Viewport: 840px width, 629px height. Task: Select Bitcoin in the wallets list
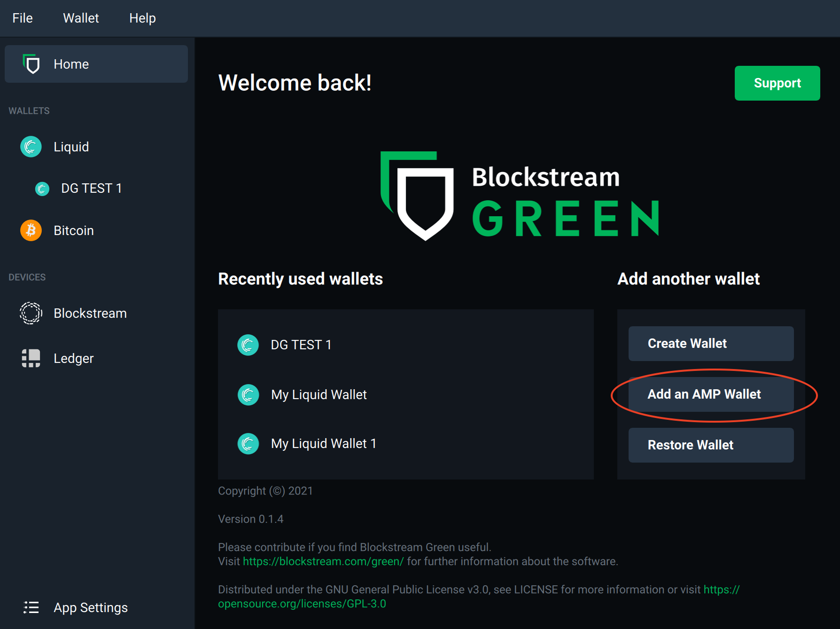click(74, 230)
